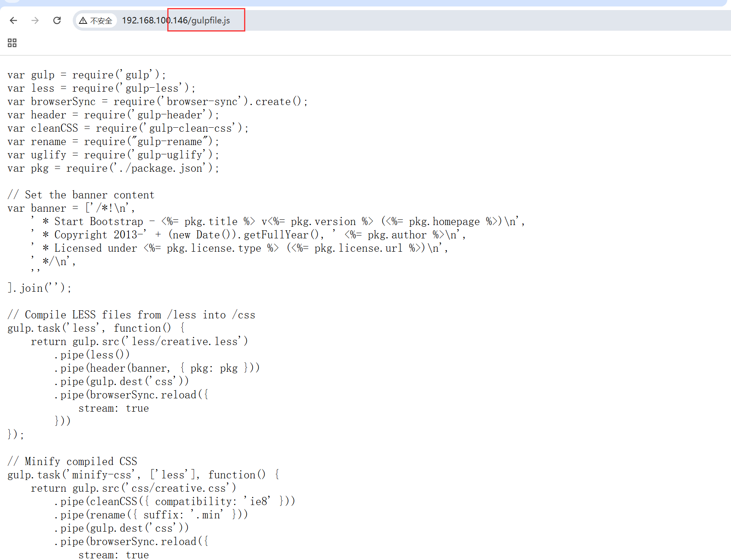Click the ".pipe(rename({ suffix: '.min' }))" line
Screen dimensions: 731x560
(x=151, y=515)
